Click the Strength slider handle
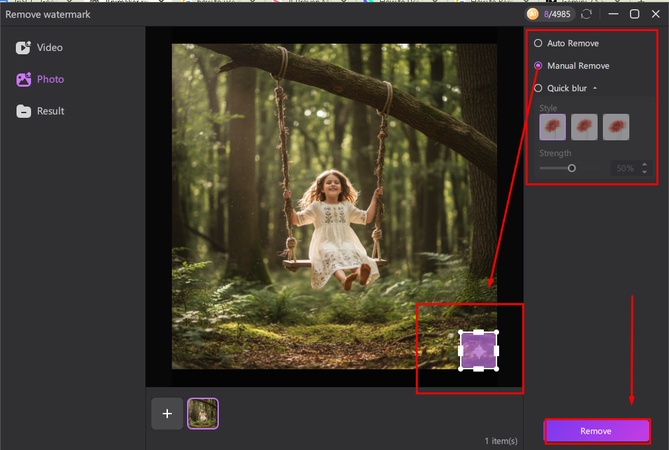 tap(572, 168)
